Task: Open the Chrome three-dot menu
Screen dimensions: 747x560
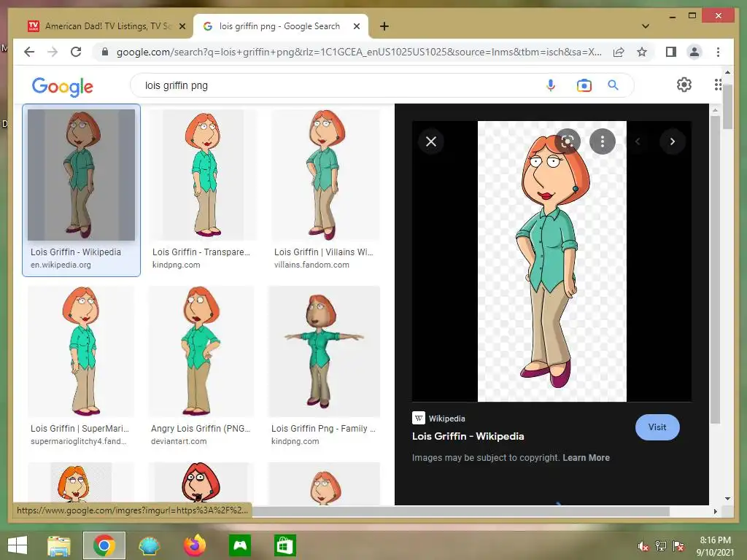Action: [x=718, y=52]
